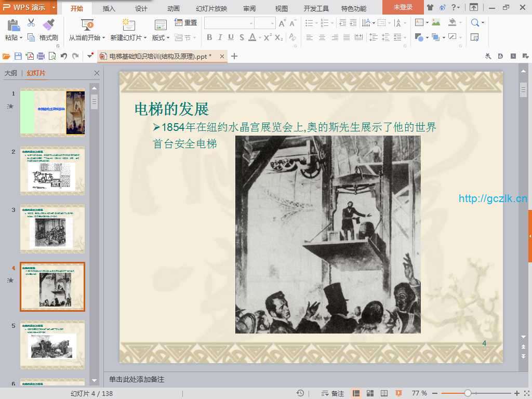
Task: Click the Save icon in quick access bar
Action: coord(18,56)
